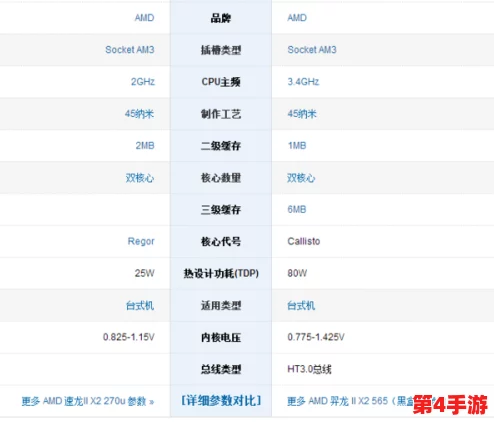Click the 核心数量 row header
This screenshot has height=423, width=494.
pos(221,178)
